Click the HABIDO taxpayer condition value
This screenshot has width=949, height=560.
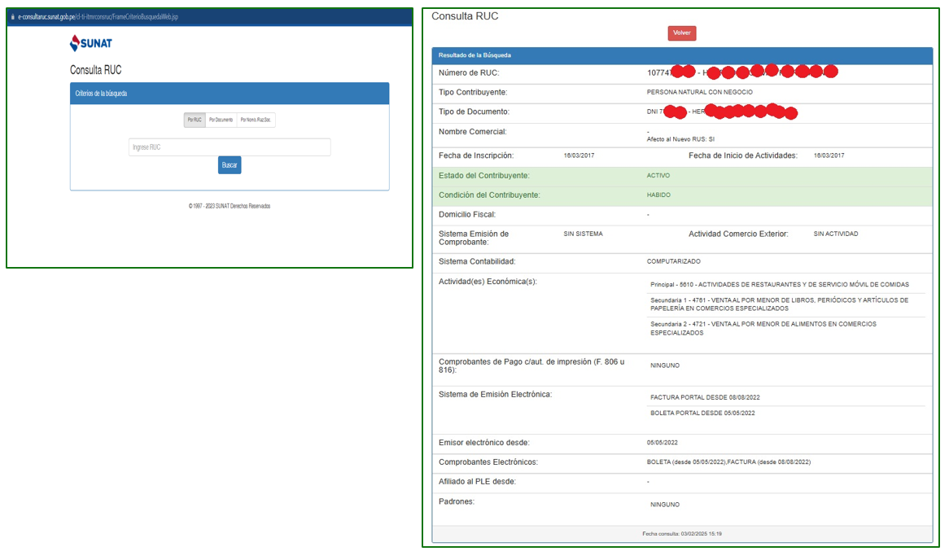658,195
